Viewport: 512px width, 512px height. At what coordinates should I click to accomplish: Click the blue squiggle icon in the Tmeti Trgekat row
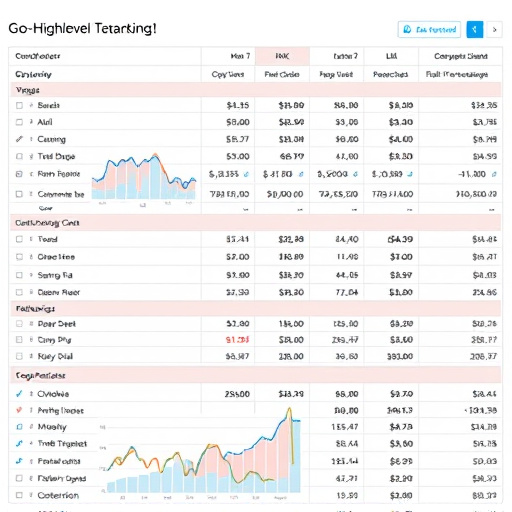pos(19,443)
